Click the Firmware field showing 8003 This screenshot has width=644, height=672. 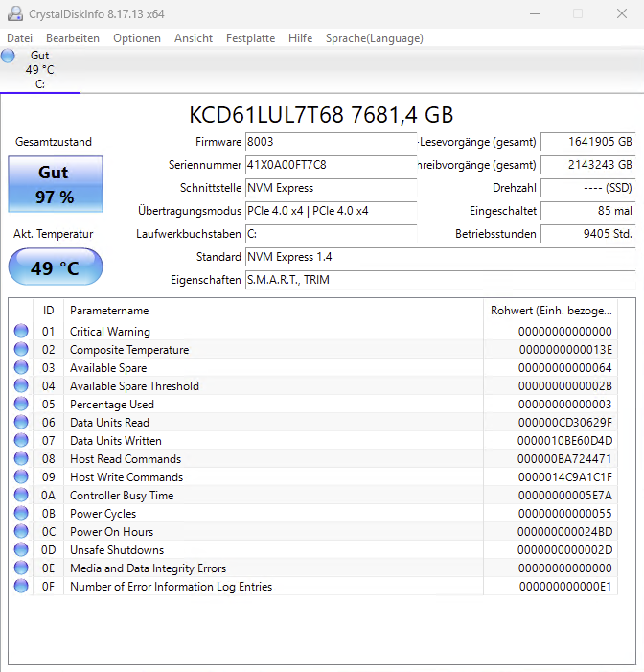tap(332, 142)
